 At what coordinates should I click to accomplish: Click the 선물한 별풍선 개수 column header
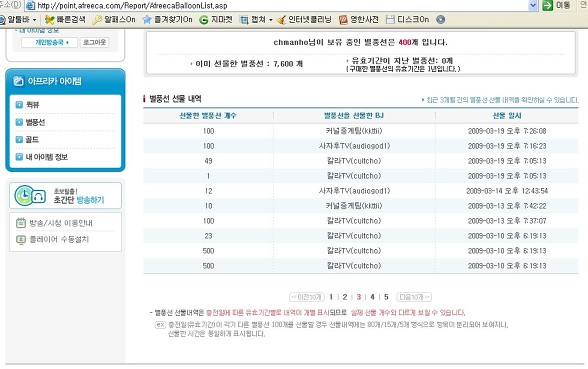(208, 116)
